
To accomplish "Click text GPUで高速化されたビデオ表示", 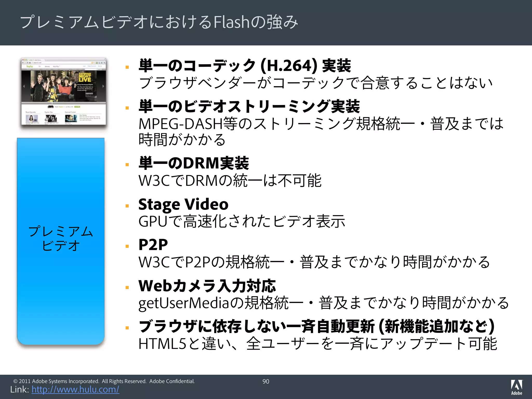I will [x=242, y=221].
